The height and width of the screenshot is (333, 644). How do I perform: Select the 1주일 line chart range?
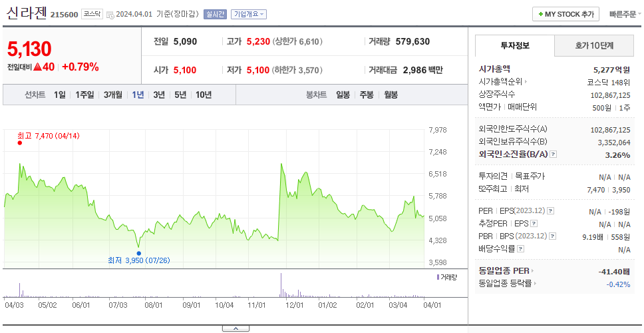(x=84, y=95)
